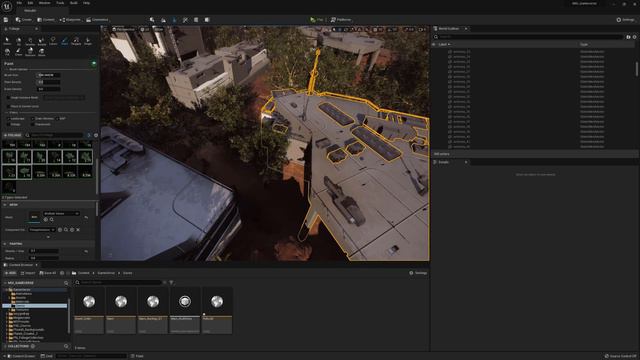Image resolution: width=640 pixels, height=360 pixels.
Task: Activate the Paint foliage tool
Action: point(64,41)
